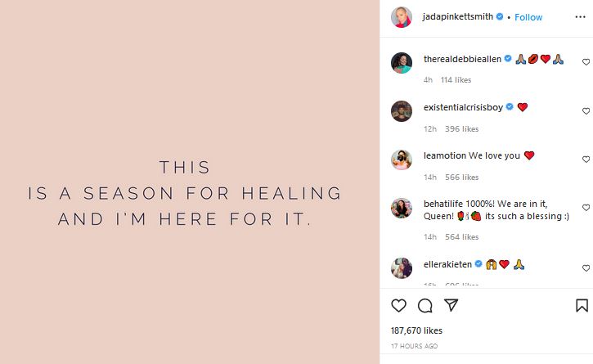Like existentialcrisisboy's comment
593x364 pixels.
click(x=586, y=111)
